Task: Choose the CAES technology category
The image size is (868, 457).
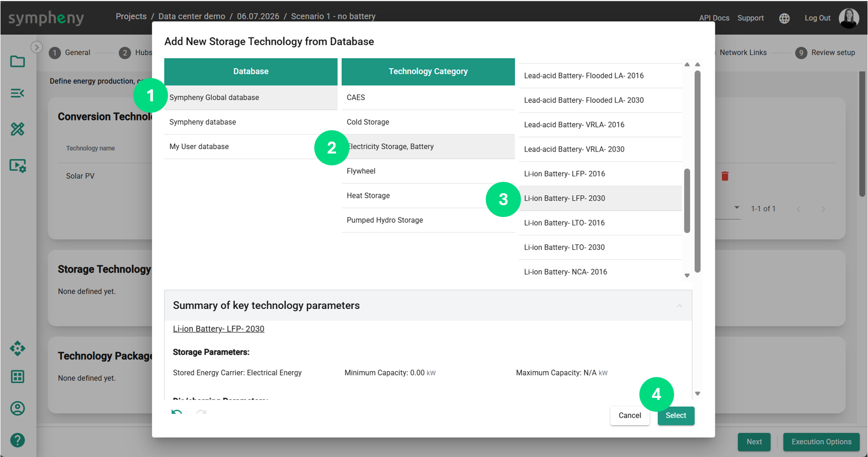Action: (x=428, y=97)
